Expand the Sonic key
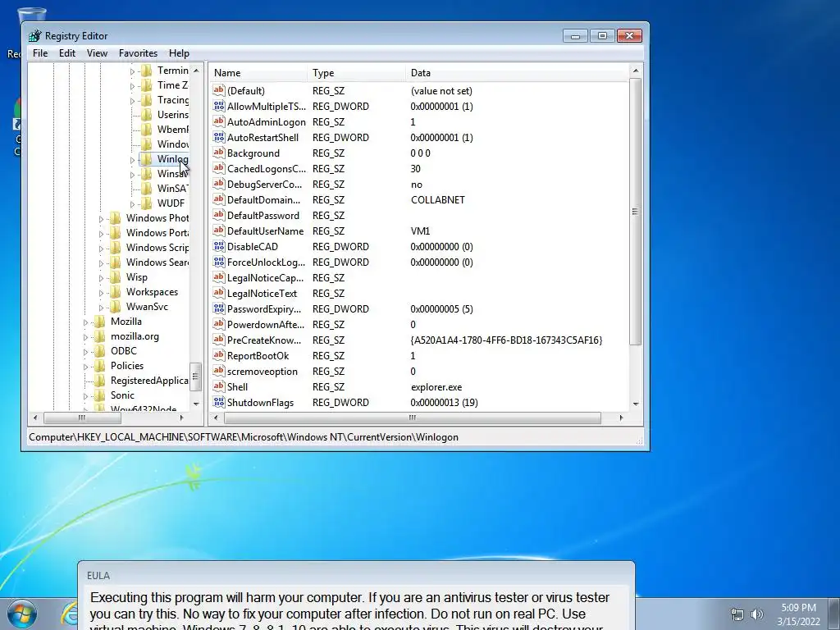The height and width of the screenshot is (630, 840). pos(85,396)
